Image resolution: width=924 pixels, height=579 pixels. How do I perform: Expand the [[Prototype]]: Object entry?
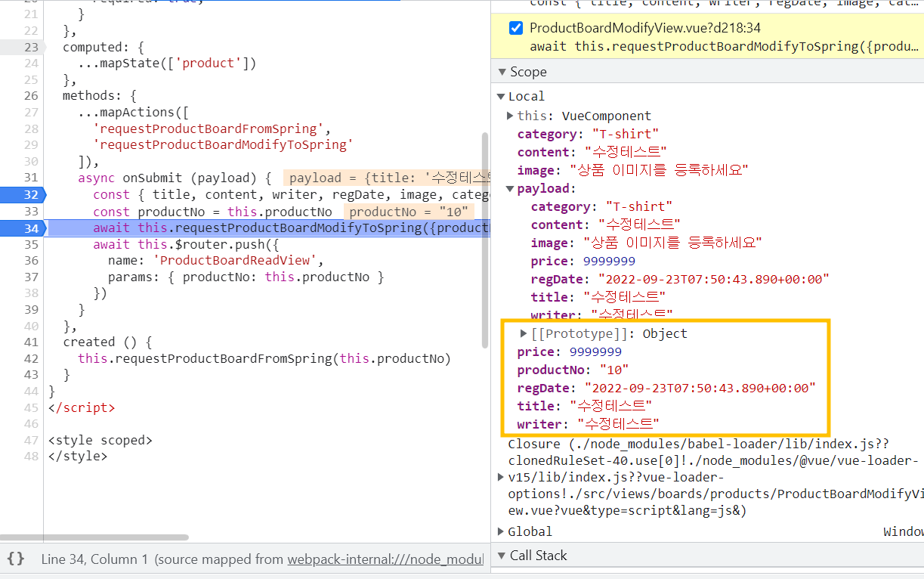524,333
